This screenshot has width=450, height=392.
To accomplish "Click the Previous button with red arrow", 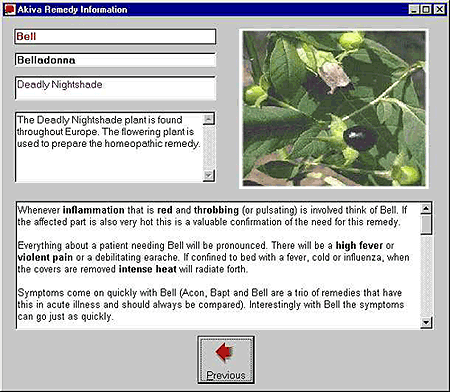I will [226, 360].
